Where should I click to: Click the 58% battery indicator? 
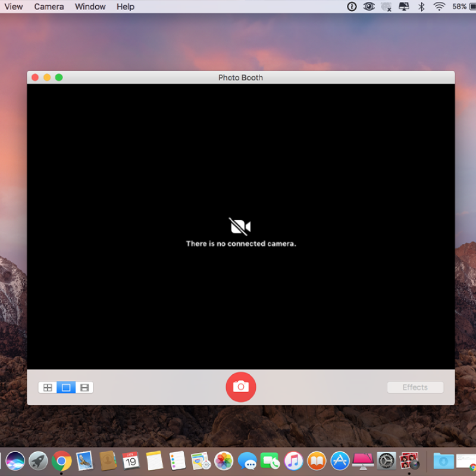click(x=464, y=7)
